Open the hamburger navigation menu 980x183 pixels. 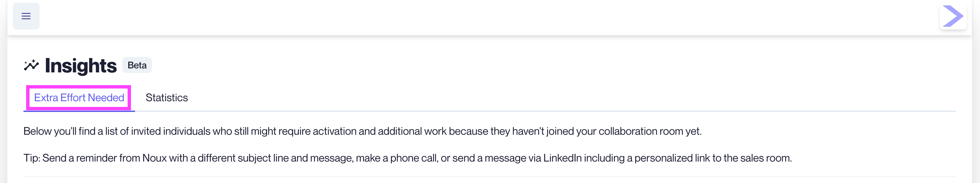pyautogui.click(x=26, y=16)
